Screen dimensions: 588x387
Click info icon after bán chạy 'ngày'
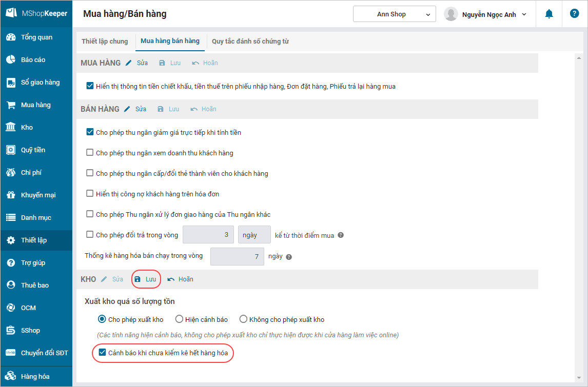pyautogui.click(x=289, y=257)
